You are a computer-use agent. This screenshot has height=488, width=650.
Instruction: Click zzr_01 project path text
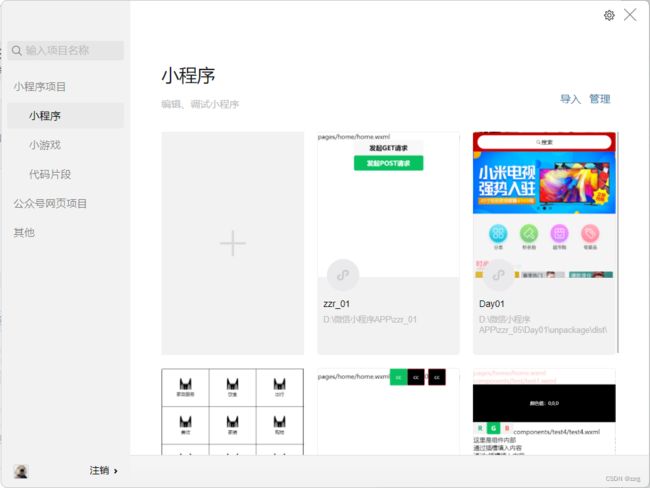point(370,320)
